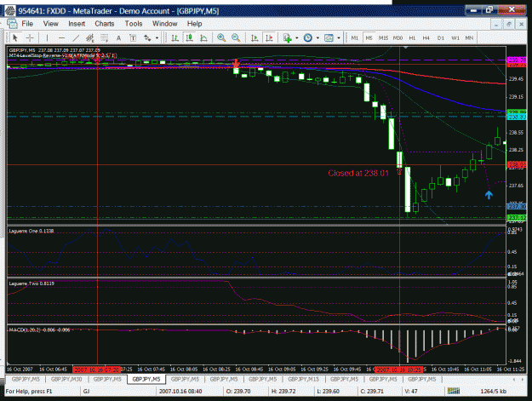Switch timeframe to MN
This screenshot has width=532, height=401.
(469, 38)
